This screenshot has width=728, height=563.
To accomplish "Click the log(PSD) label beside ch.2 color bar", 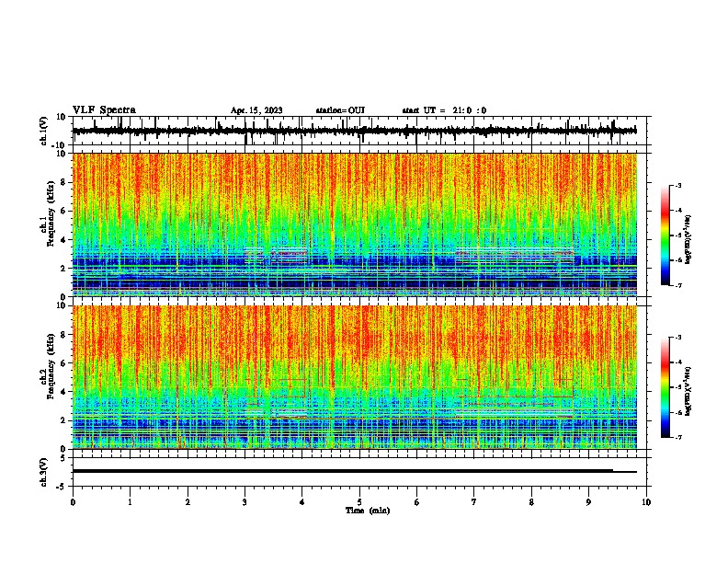I will (x=688, y=391).
